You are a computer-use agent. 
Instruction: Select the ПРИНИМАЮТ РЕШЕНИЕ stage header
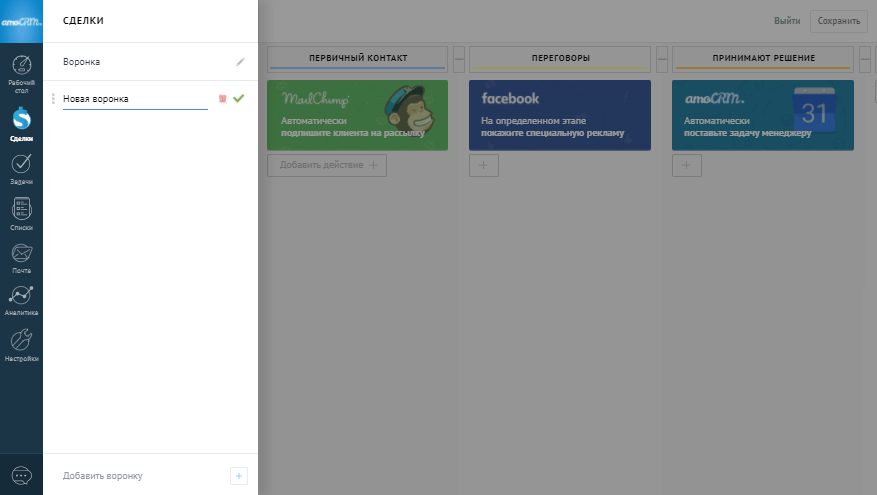(763, 58)
